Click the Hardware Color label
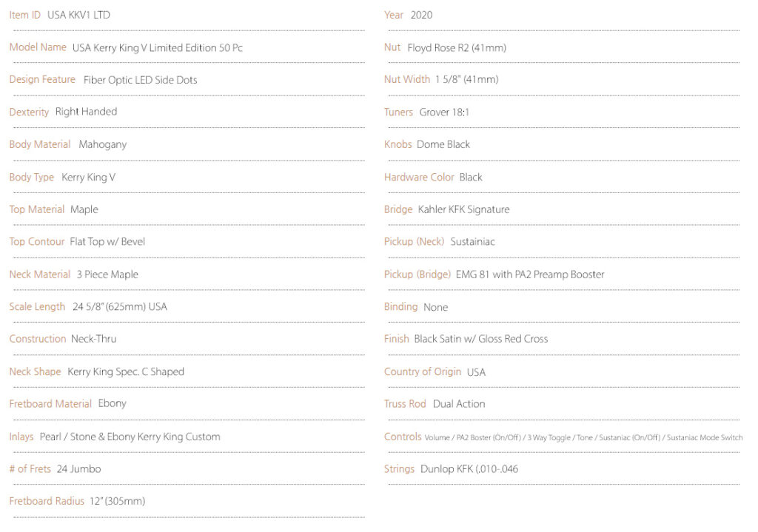Screen dimensions: 758x532 click(x=419, y=178)
